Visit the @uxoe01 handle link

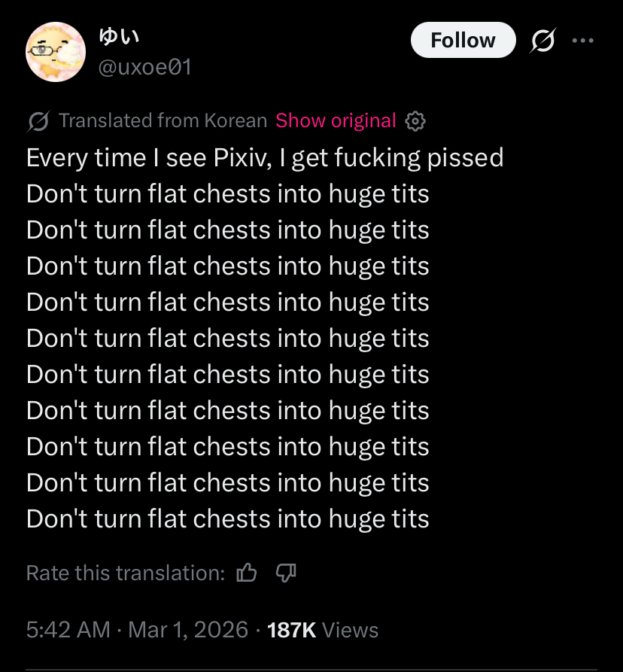(x=145, y=68)
